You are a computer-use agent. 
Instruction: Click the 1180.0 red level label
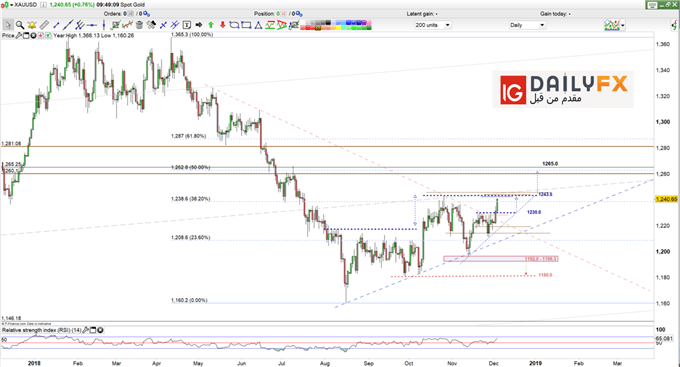tap(545, 275)
